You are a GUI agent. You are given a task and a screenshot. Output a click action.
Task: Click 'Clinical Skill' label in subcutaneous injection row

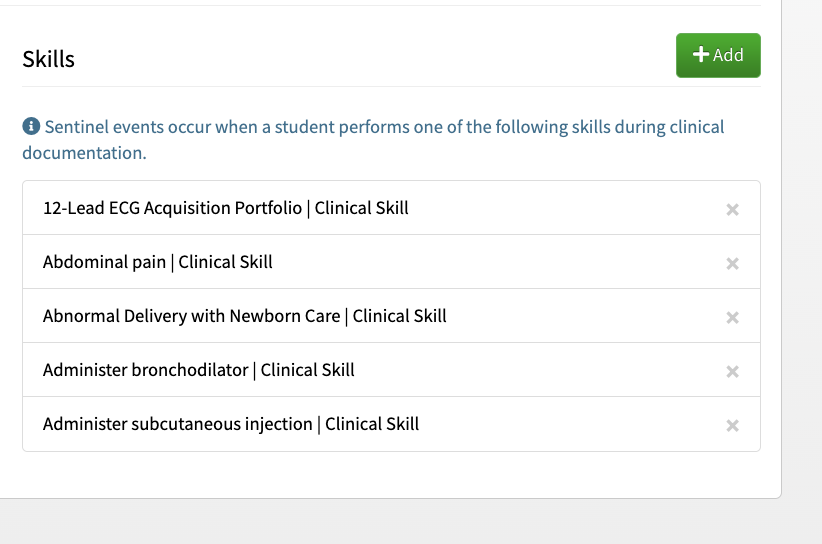pyautogui.click(x=372, y=424)
